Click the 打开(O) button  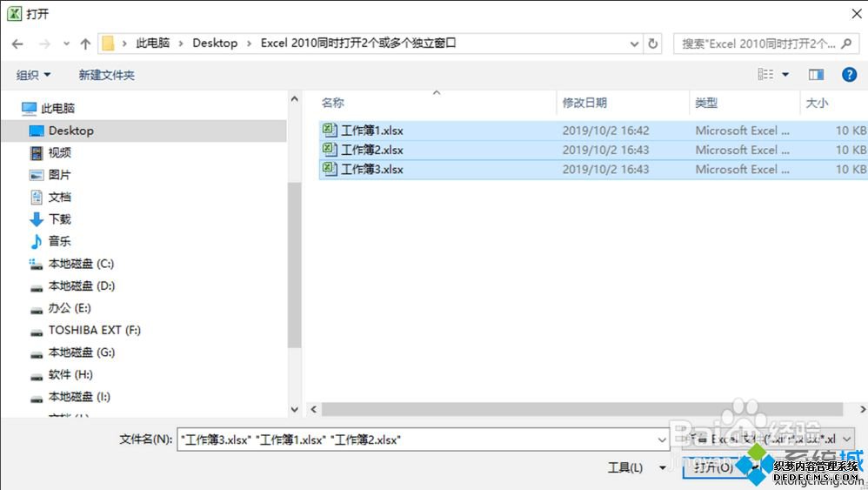tap(715, 468)
